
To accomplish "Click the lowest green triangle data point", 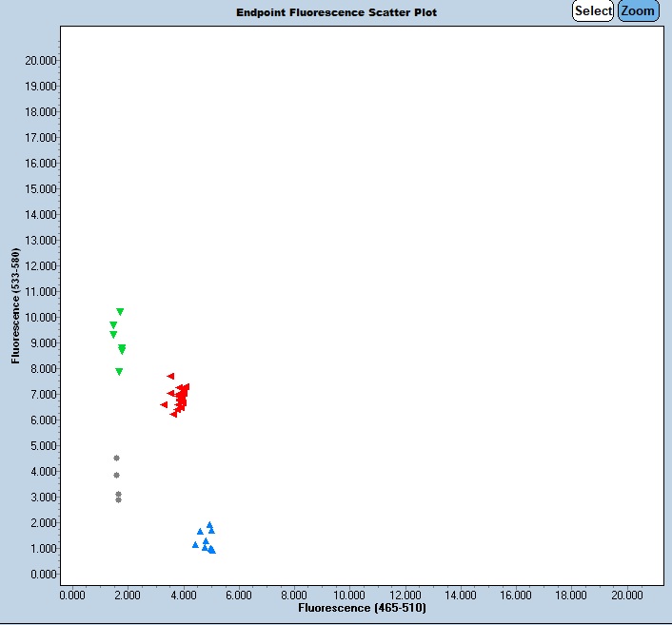I will [119, 372].
